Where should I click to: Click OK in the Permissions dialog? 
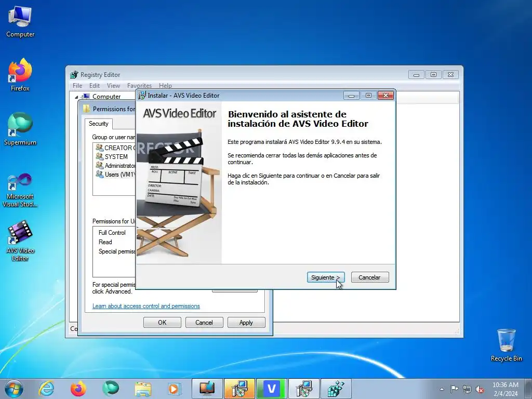tap(162, 322)
